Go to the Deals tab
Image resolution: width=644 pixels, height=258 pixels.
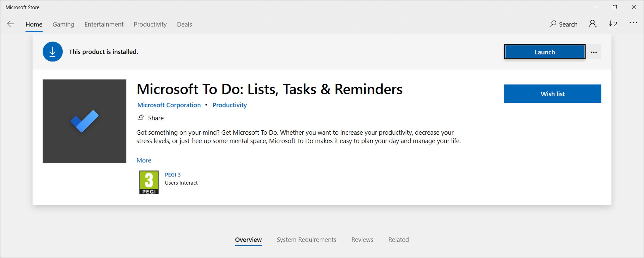pos(184,25)
